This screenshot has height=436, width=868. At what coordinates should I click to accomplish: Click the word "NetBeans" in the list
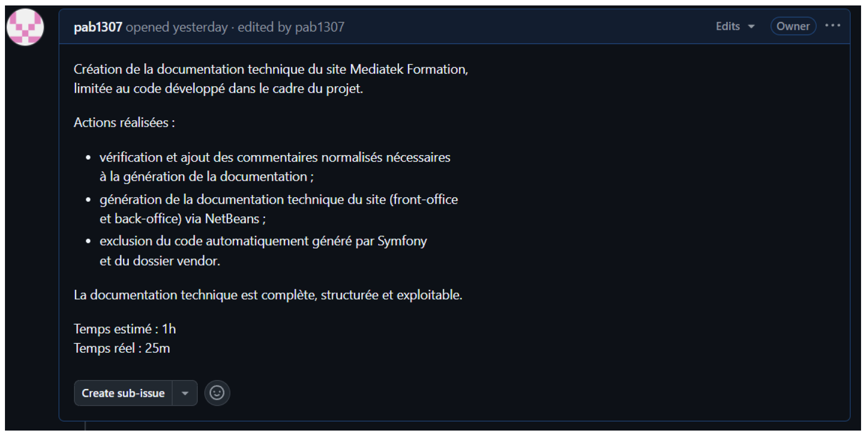coord(232,218)
